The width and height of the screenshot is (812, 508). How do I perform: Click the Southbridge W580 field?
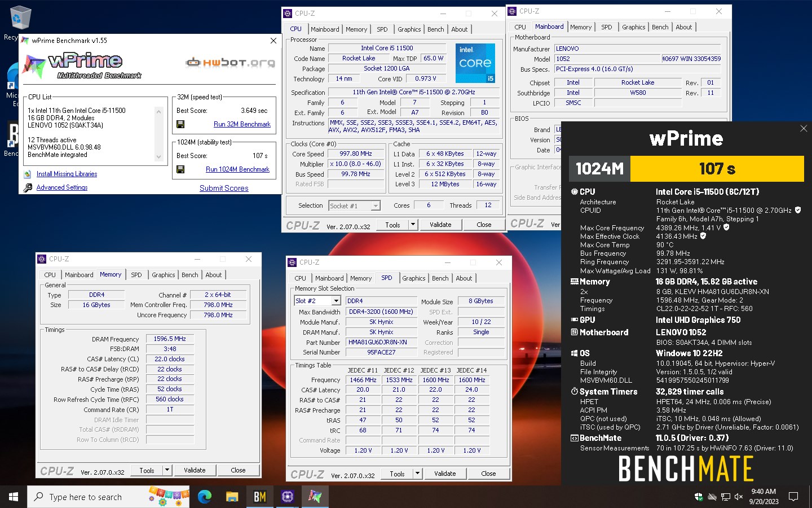click(x=638, y=93)
